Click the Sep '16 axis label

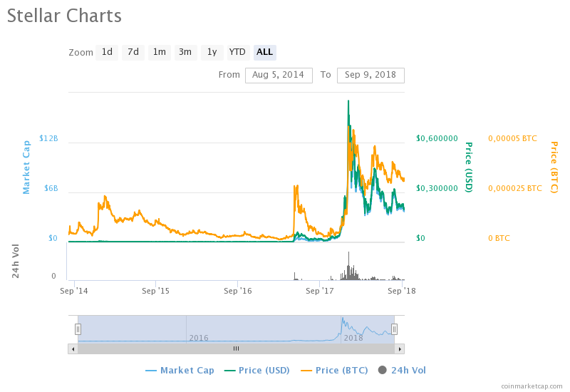238,291
